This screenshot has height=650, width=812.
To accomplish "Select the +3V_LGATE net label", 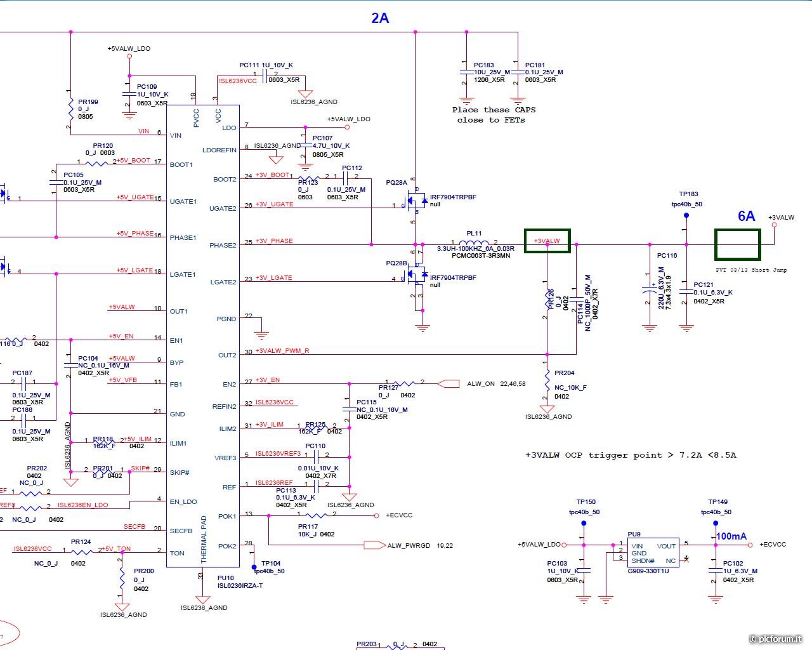I will click(273, 277).
